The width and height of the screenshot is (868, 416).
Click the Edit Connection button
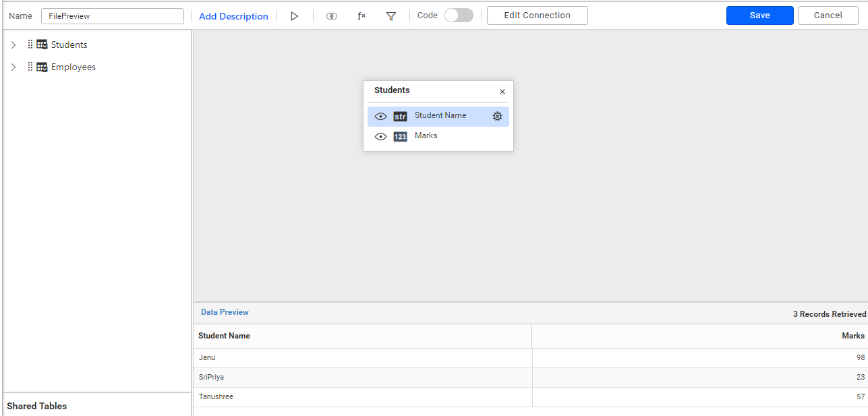tap(537, 15)
